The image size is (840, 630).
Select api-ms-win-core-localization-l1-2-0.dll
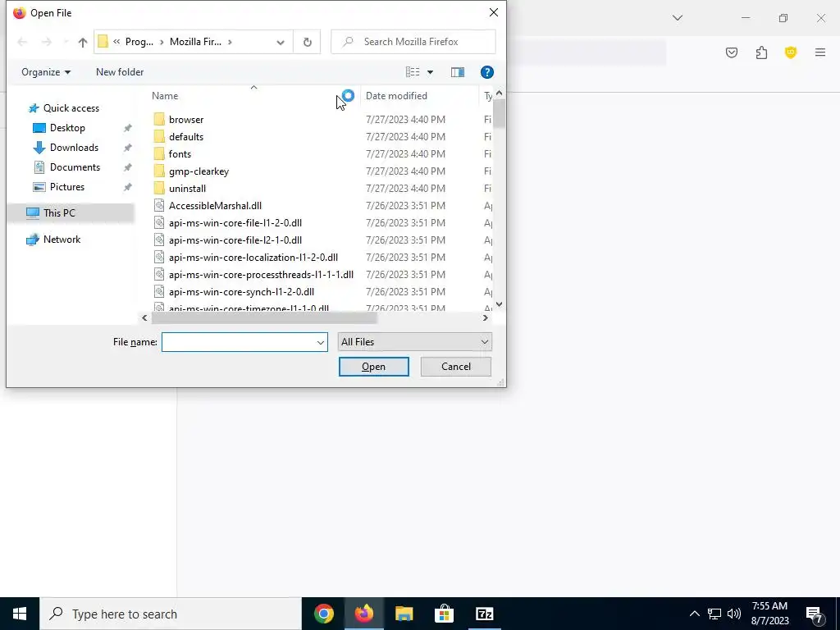(x=253, y=257)
